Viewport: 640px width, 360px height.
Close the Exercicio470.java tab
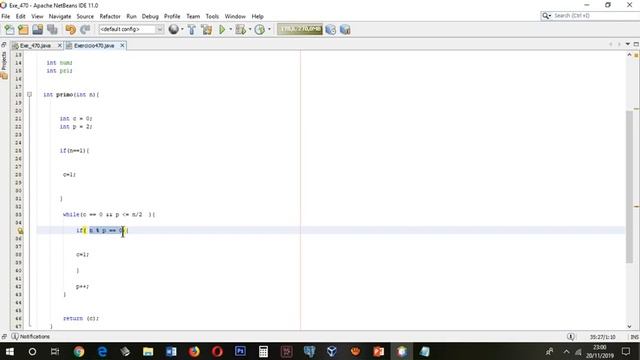click(122, 46)
